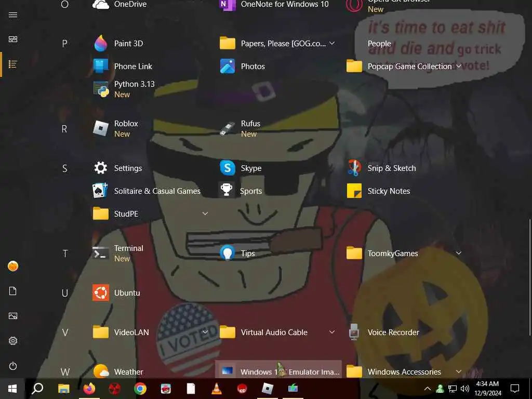Screen dimensions: 532x399
Task: Show hidden system tray icons
Action: coord(428,389)
